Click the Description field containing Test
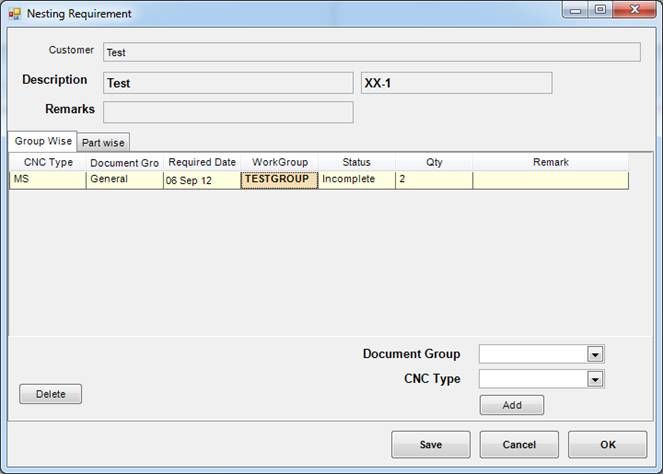This screenshot has width=663, height=474. coord(228,83)
